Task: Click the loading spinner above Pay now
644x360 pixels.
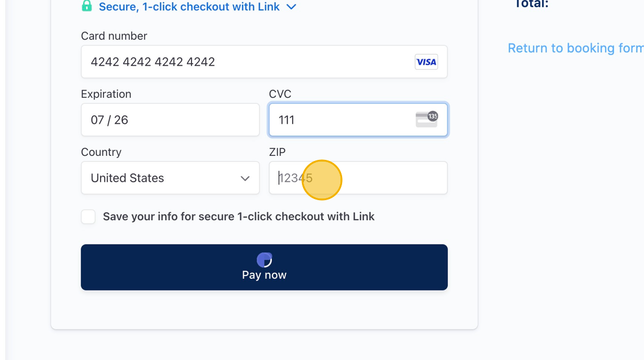Action: 264,260
